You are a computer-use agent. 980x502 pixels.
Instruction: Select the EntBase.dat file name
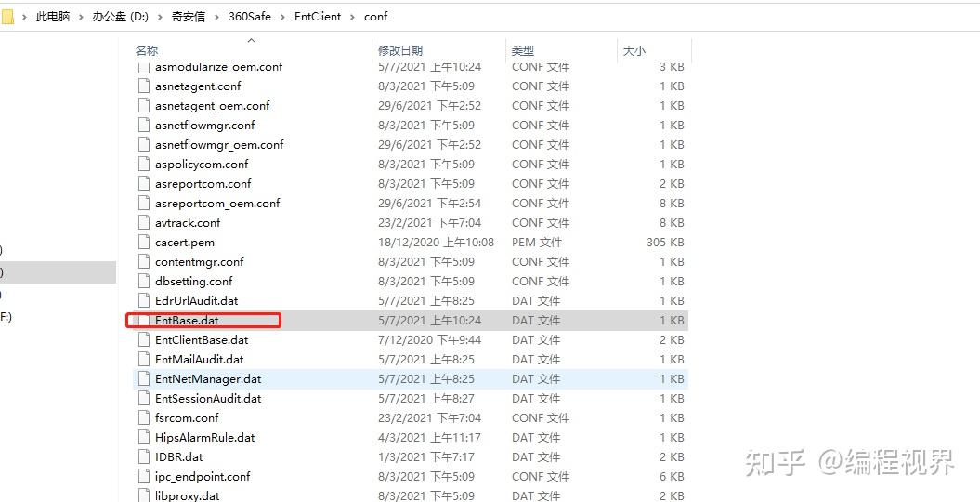click(187, 321)
